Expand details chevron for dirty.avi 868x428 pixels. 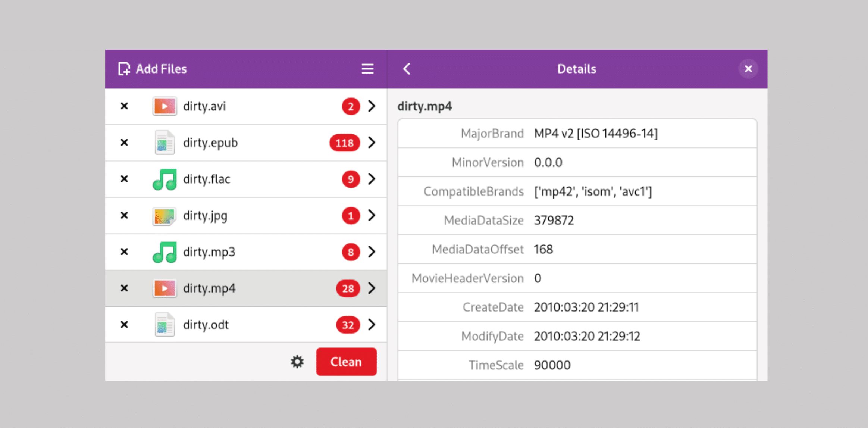pos(372,106)
